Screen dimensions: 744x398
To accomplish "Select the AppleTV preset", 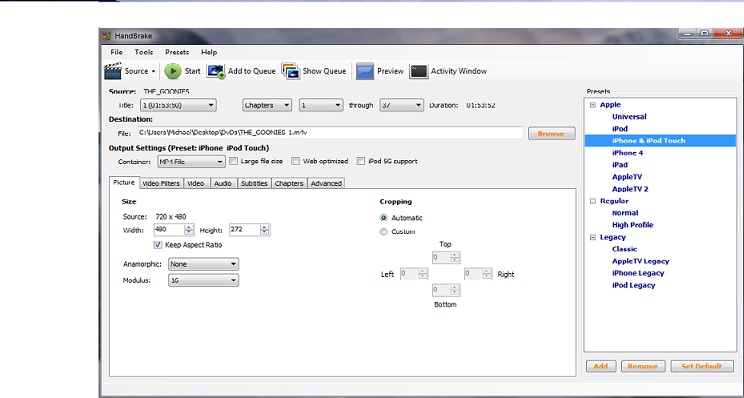I will (627, 177).
